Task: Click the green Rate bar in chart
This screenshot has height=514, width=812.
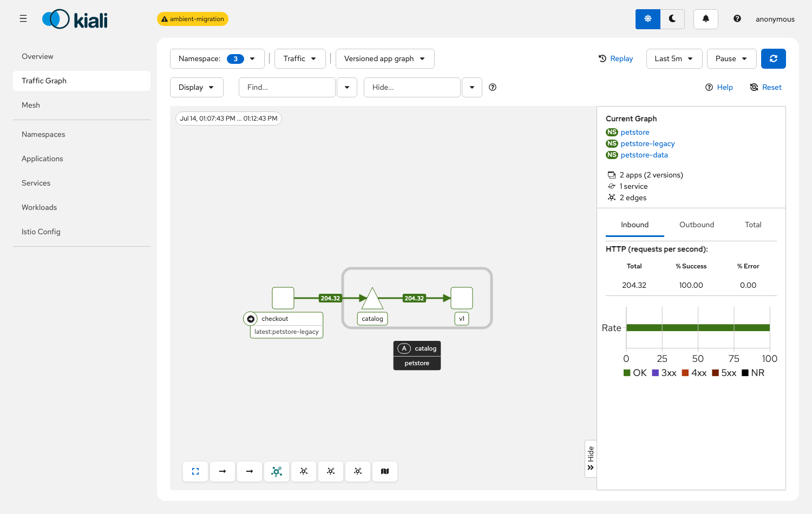Action: [x=698, y=327]
